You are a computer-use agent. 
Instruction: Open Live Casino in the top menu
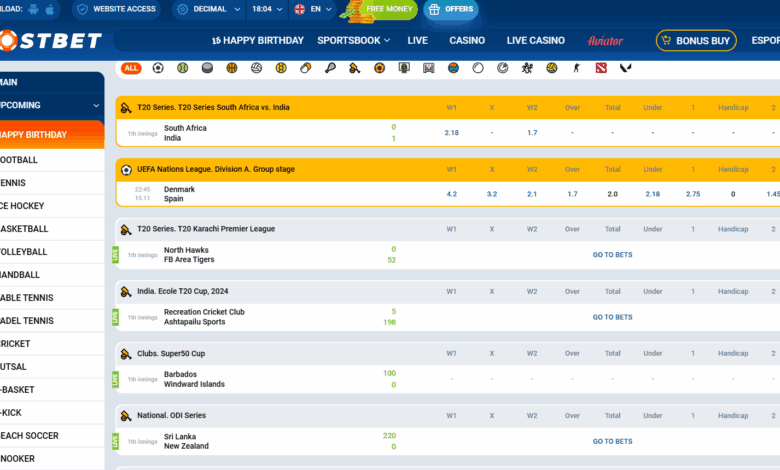pos(536,40)
